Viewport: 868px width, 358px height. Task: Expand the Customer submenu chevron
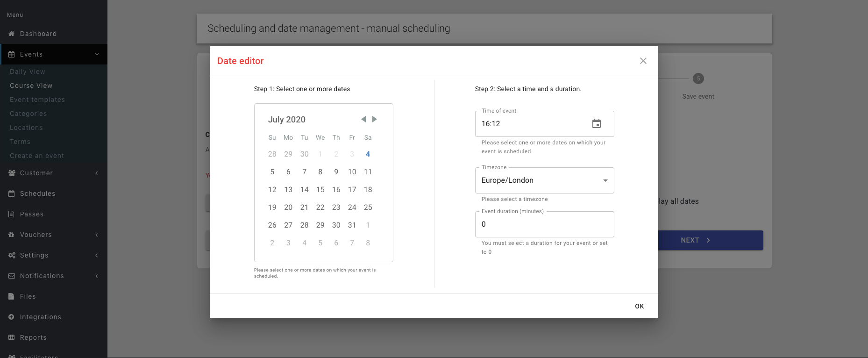pos(97,173)
